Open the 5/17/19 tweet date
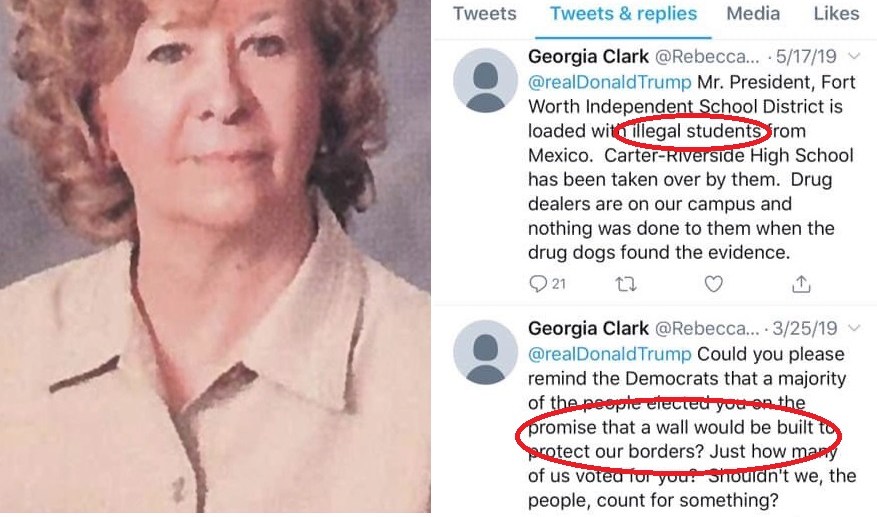Image resolution: width=877 pixels, height=517 pixels. point(806,56)
